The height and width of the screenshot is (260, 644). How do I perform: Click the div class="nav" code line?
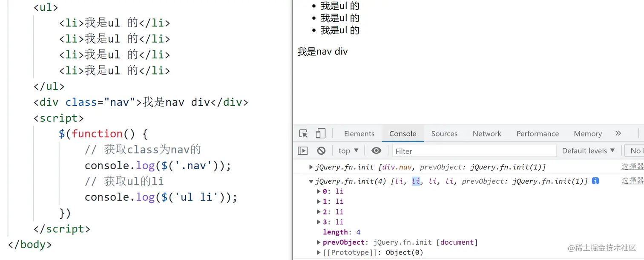[141, 102]
